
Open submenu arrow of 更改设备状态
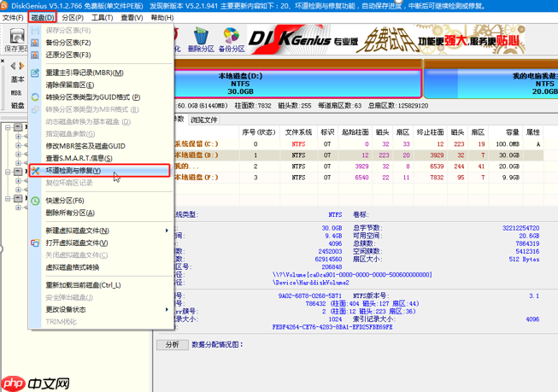point(167,309)
